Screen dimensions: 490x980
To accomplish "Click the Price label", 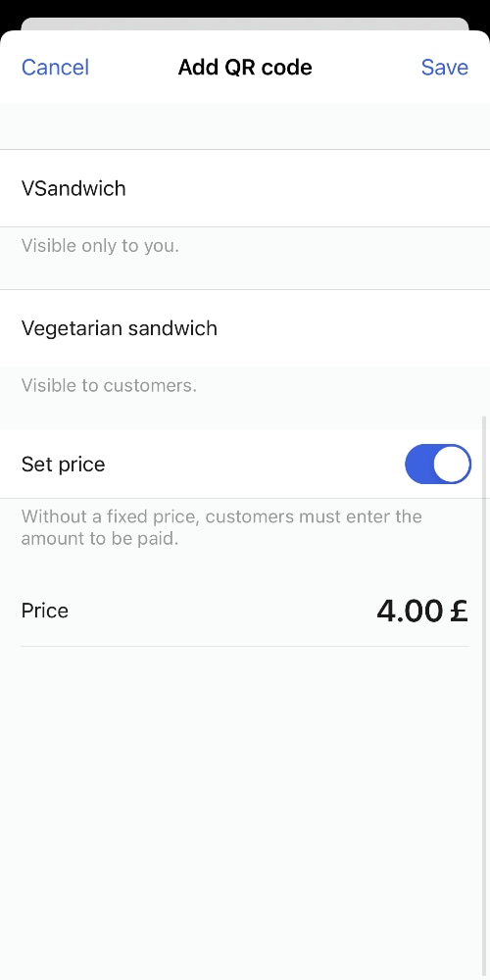I will coord(44,611).
